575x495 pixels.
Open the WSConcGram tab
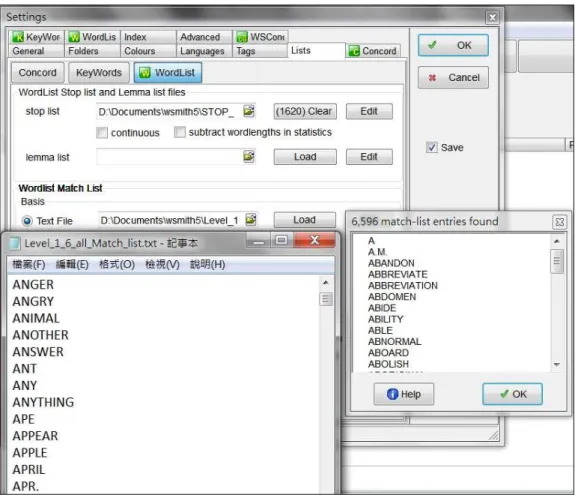pyautogui.click(x=261, y=37)
